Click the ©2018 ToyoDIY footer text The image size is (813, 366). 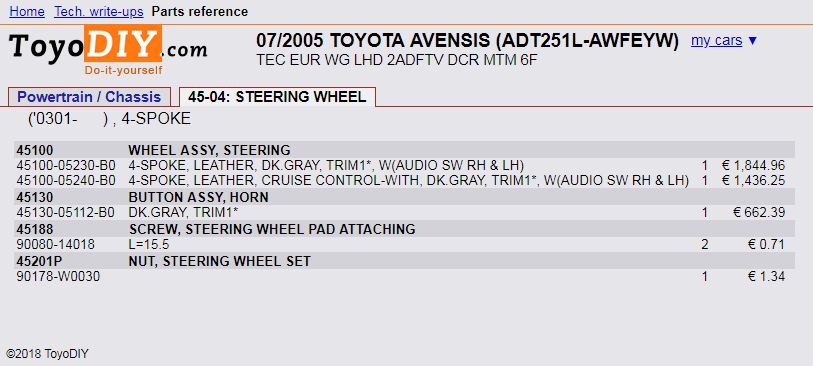coord(48,354)
